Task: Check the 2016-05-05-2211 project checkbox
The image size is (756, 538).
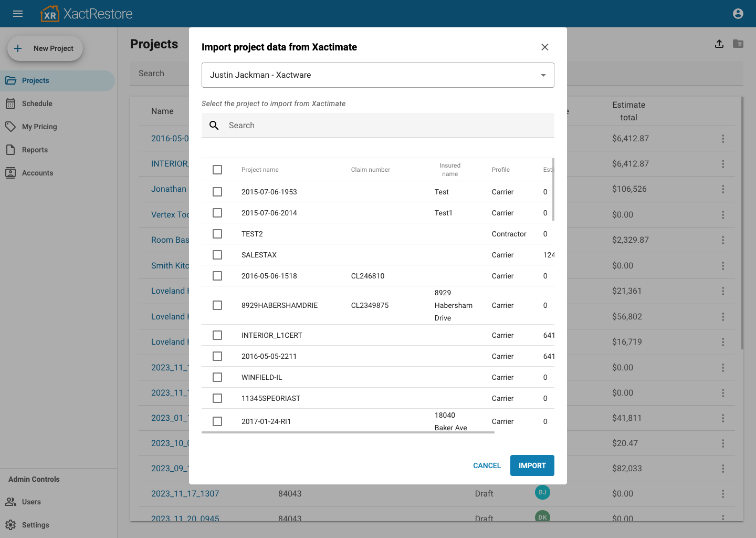Action: [217, 356]
